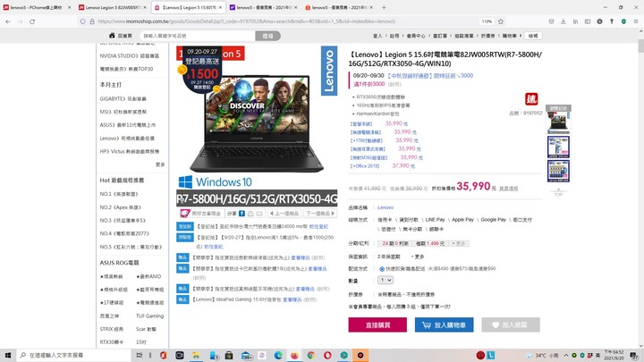Open the Firefox hamburger menu
The image size is (644, 362).
coord(635,21)
